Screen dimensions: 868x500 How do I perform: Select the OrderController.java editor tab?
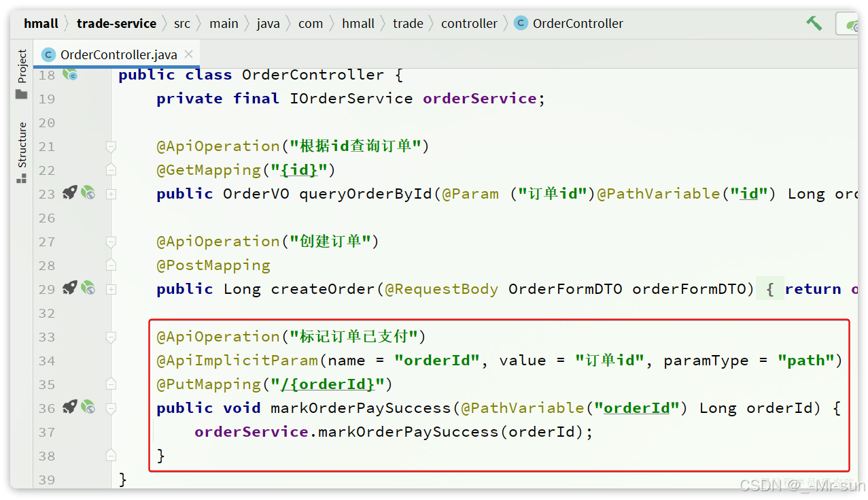pyautogui.click(x=118, y=54)
